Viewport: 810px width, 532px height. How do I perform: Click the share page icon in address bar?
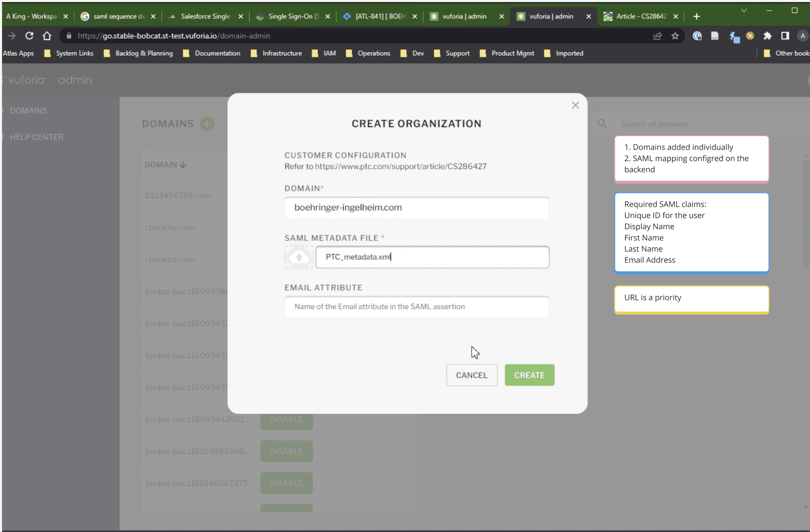pyautogui.click(x=657, y=36)
